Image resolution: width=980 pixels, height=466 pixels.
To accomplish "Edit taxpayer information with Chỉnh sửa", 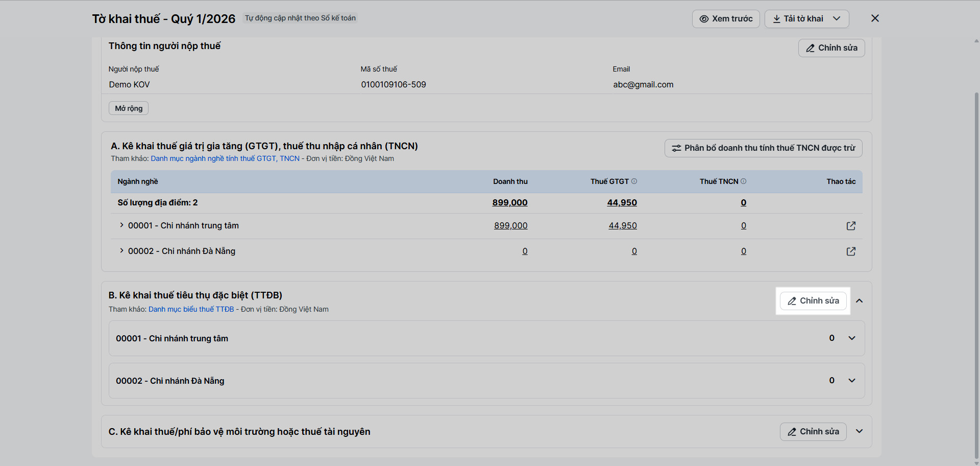I will coord(831,48).
